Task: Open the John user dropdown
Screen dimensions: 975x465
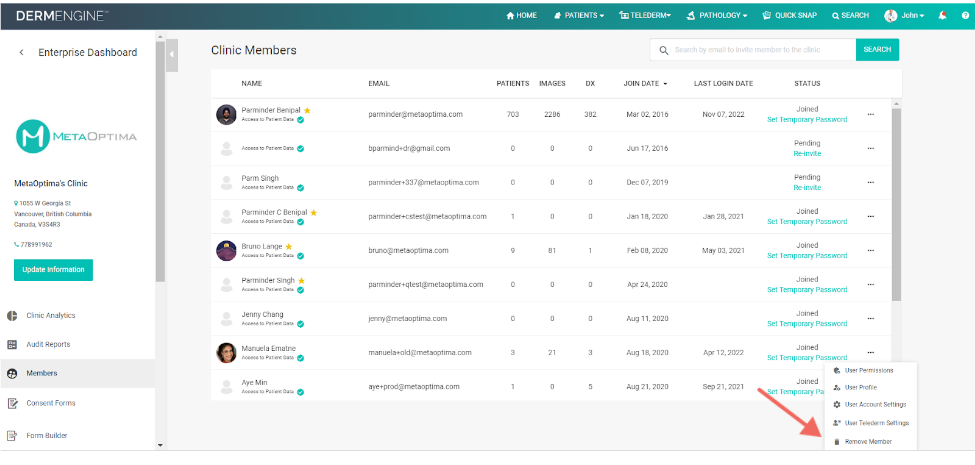Action: point(912,16)
